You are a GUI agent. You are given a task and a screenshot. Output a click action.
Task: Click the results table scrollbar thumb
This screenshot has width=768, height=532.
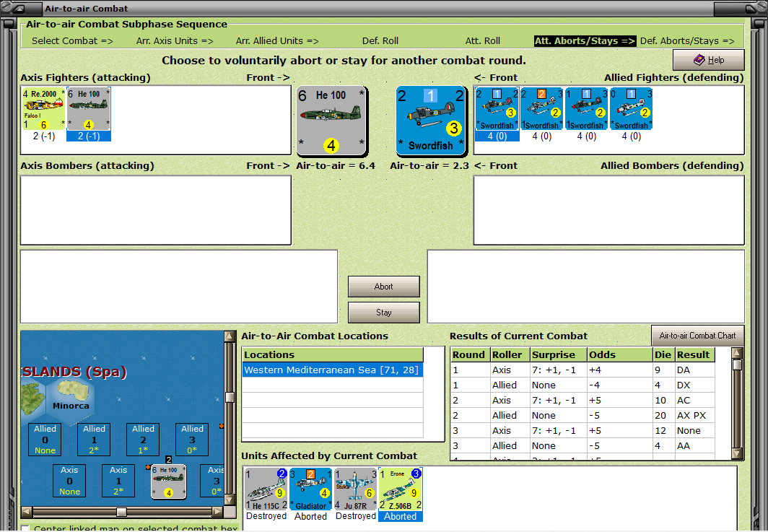(x=737, y=365)
